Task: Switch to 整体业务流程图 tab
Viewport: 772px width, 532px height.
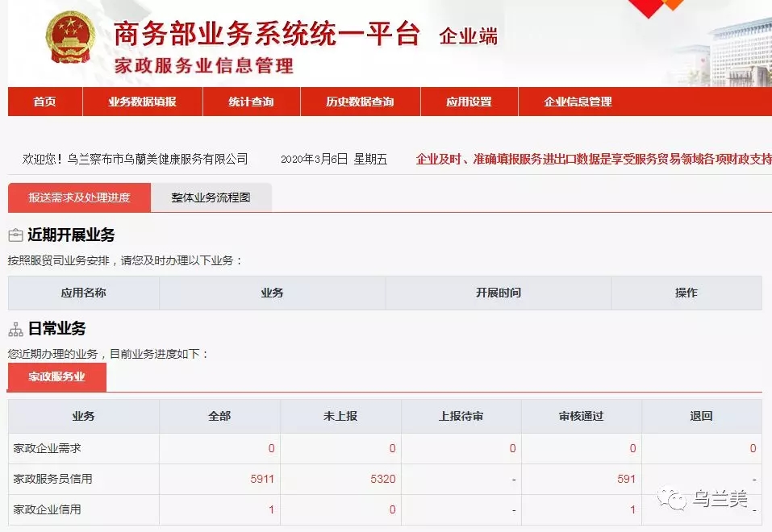Action: pyautogui.click(x=211, y=197)
